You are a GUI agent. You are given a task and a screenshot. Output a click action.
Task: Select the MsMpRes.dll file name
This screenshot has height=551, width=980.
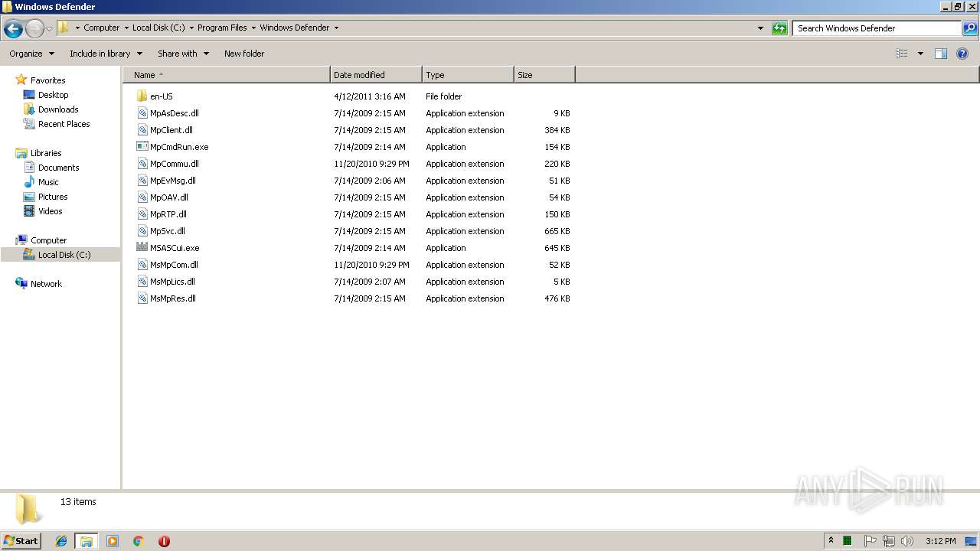coord(173,298)
